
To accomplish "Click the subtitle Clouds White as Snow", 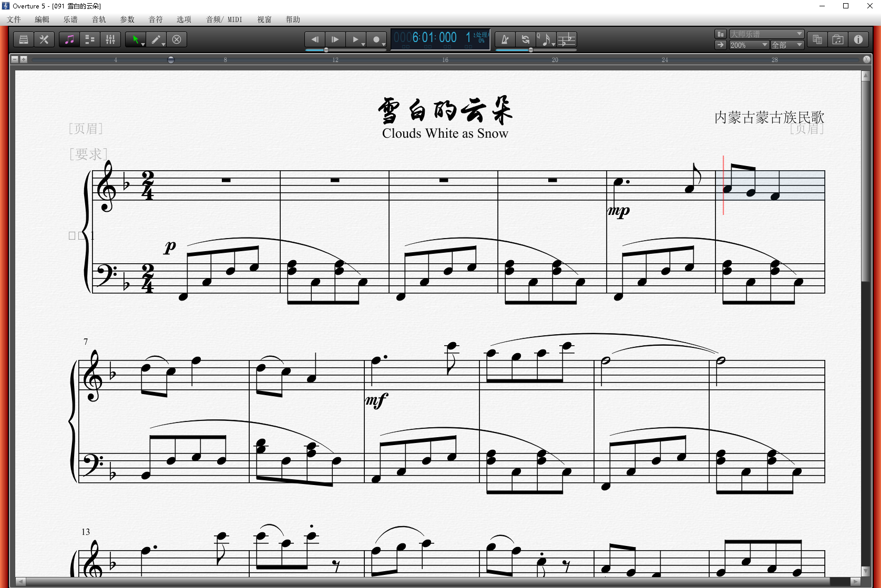I will point(445,133).
